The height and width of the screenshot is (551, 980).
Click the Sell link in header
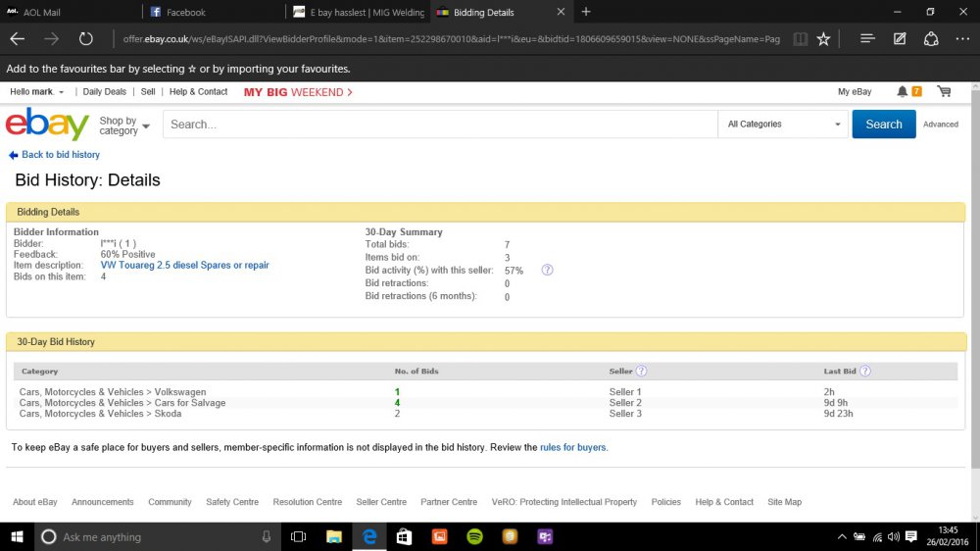point(148,91)
